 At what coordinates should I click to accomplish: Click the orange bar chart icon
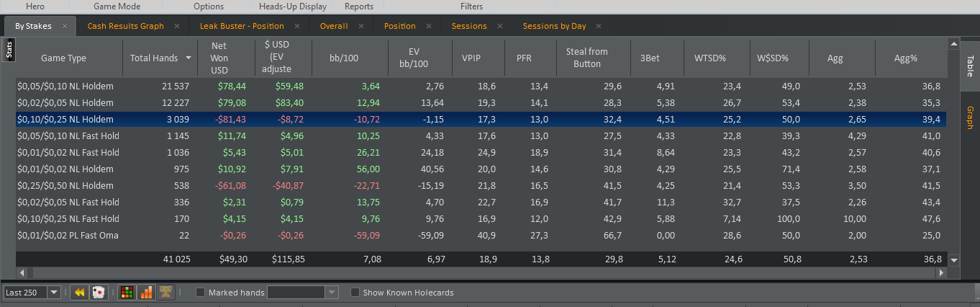[147, 293]
